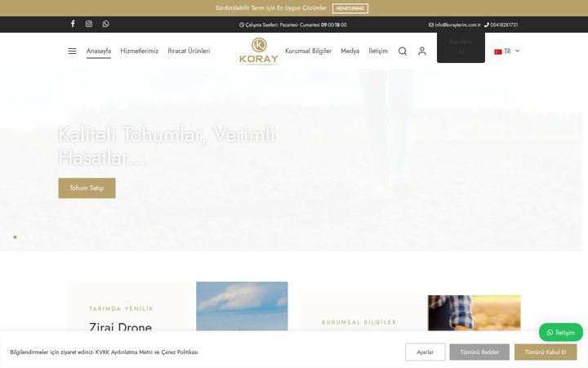The height and width of the screenshot is (368, 588).
Task: Click the working hours text in top bar
Action: point(293,25)
